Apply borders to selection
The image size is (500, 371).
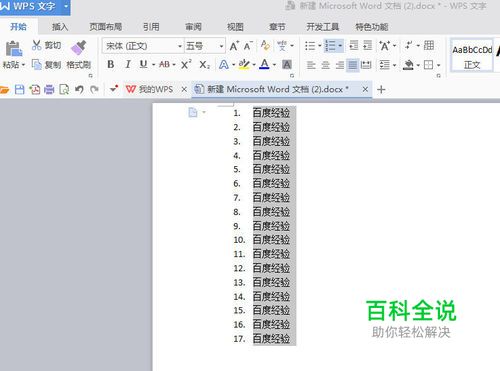click(x=428, y=65)
